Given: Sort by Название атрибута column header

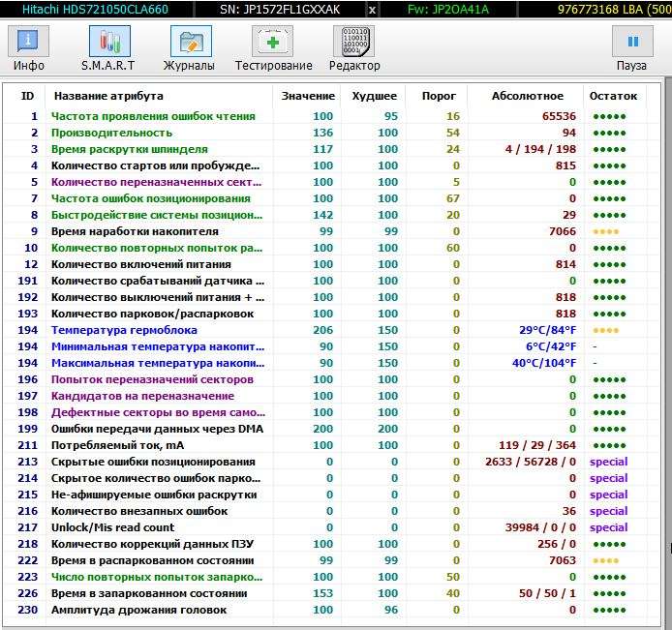Looking at the screenshot, I should point(108,96).
